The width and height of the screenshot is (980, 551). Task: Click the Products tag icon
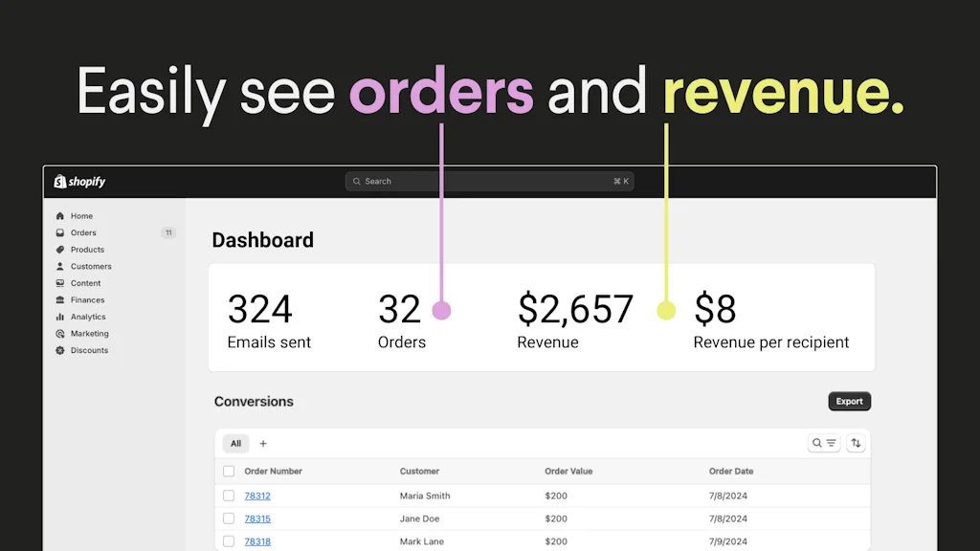point(60,250)
